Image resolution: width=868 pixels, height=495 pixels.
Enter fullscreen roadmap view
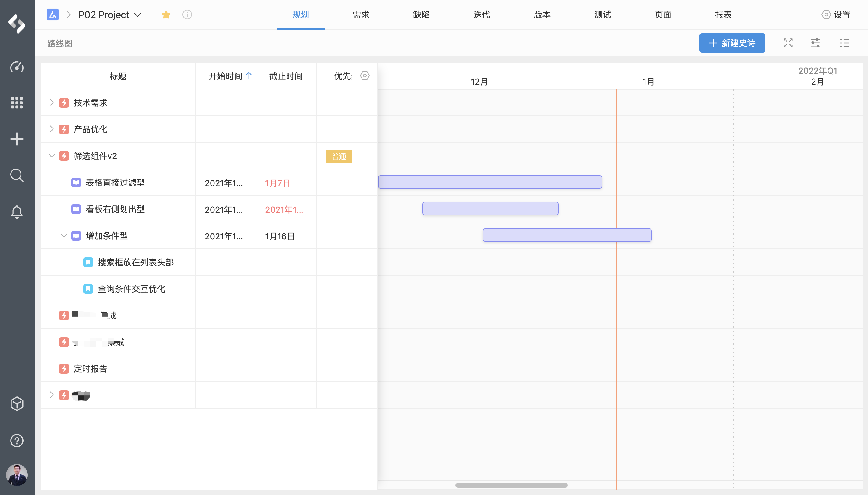coord(788,43)
